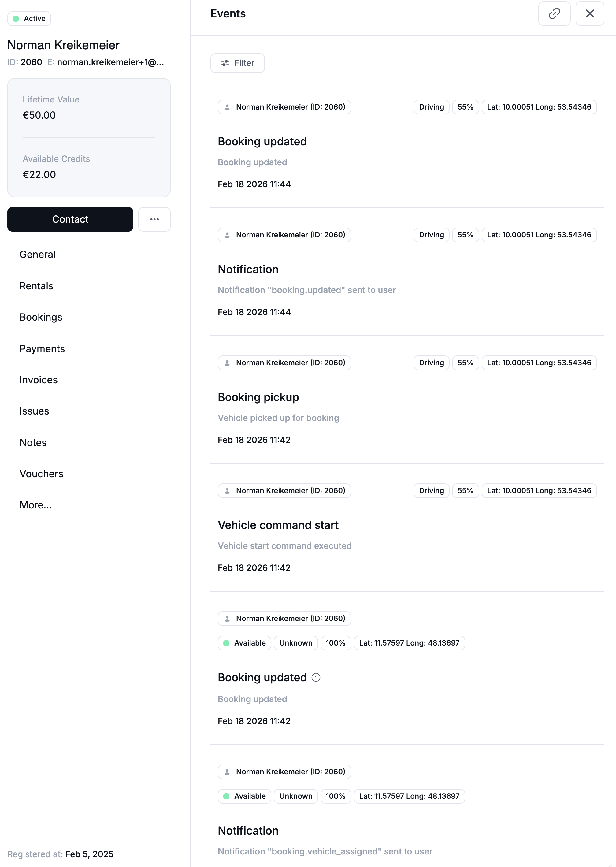Show the Payments section

click(x=42, y=349)
